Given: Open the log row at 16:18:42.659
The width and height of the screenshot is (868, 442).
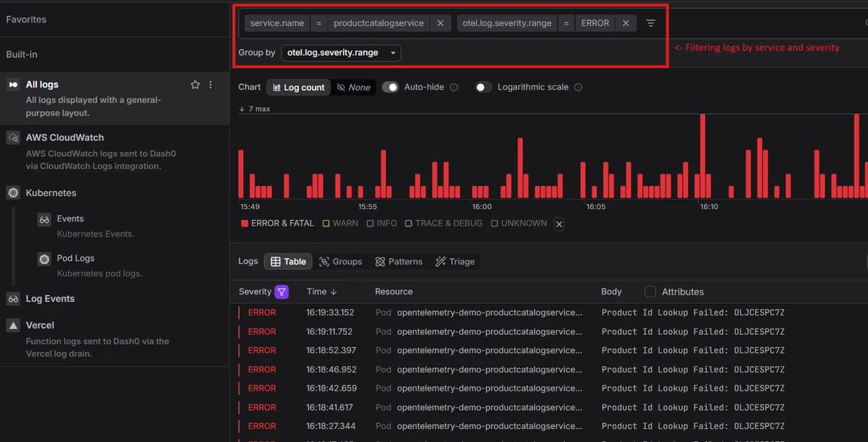Looking at the screenshot, I should [x=550, y=388].
